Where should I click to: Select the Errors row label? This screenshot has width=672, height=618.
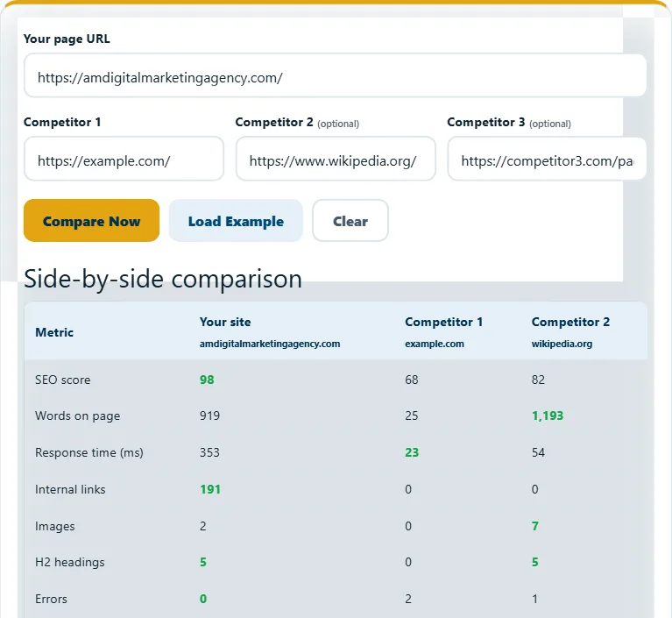point(51,599)
